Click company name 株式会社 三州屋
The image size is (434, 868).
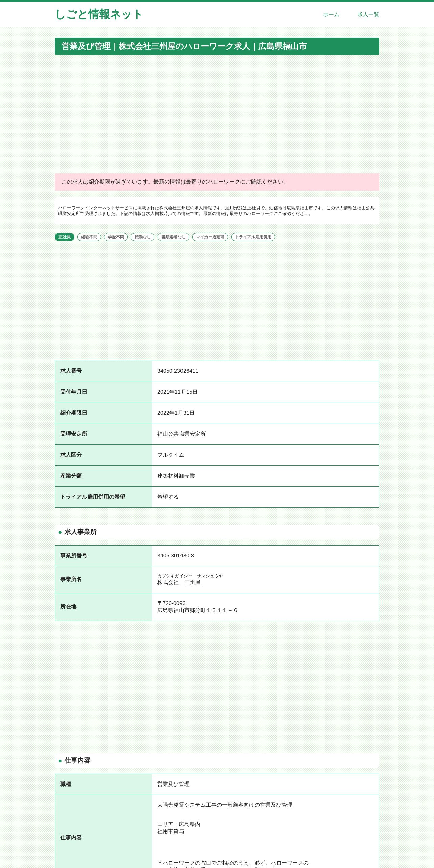click(x=179, y=582)
